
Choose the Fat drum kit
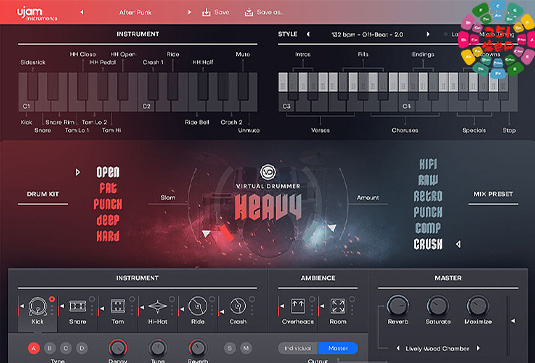pyautogui.click(x=108, y=188)
